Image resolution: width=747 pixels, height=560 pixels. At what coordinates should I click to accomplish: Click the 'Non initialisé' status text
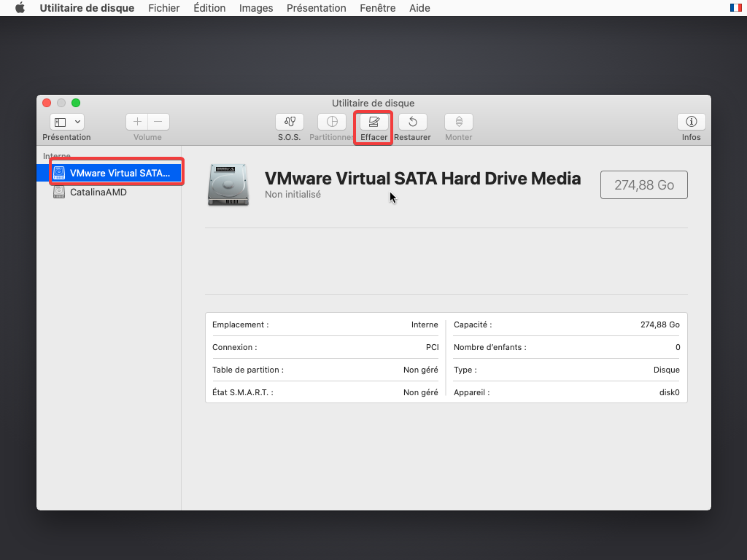coord(293,194)
